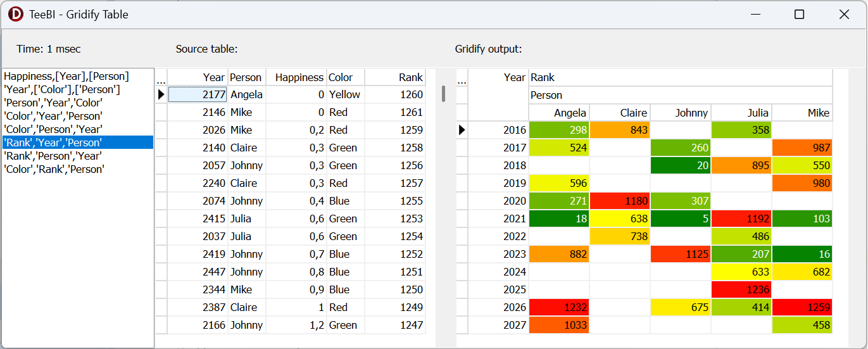
Task: Click the splitter handle between the two tables
Action: click(x=444, y=94)
